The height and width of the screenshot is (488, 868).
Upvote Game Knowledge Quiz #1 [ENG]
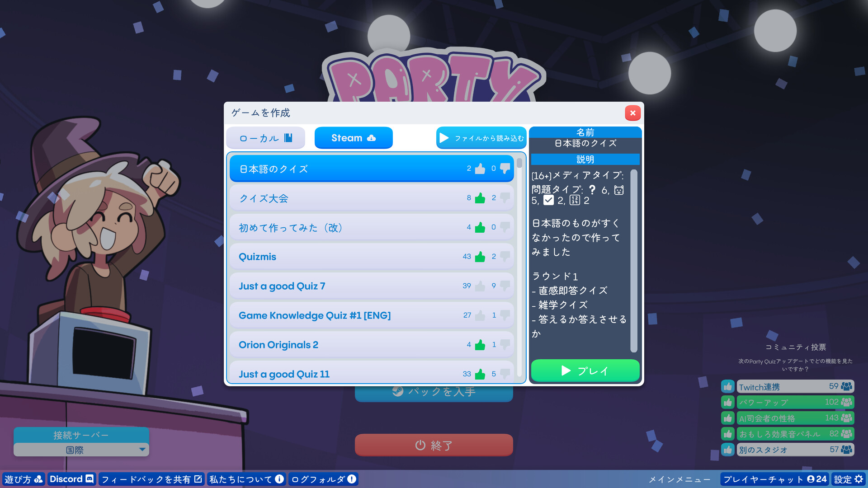pos(480,315)
